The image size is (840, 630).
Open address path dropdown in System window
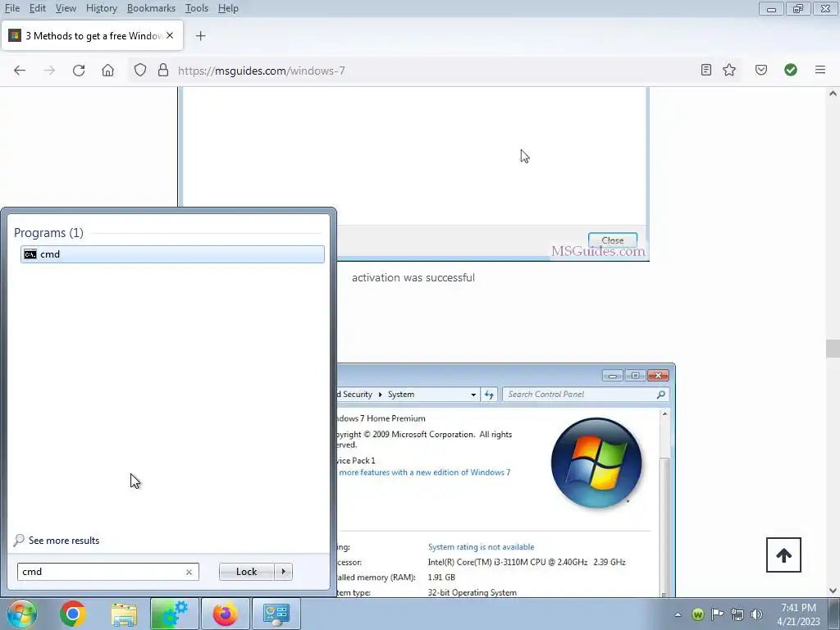[x=473, y=395]
